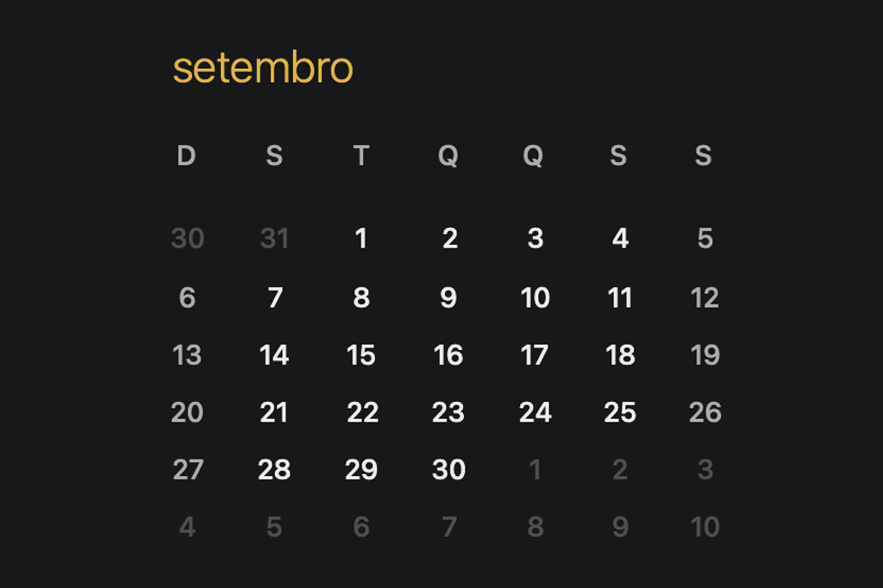Select day 15 in setembro
This screenshot has height=588, width=883.
pyautogui.click(x=361, y=355)
